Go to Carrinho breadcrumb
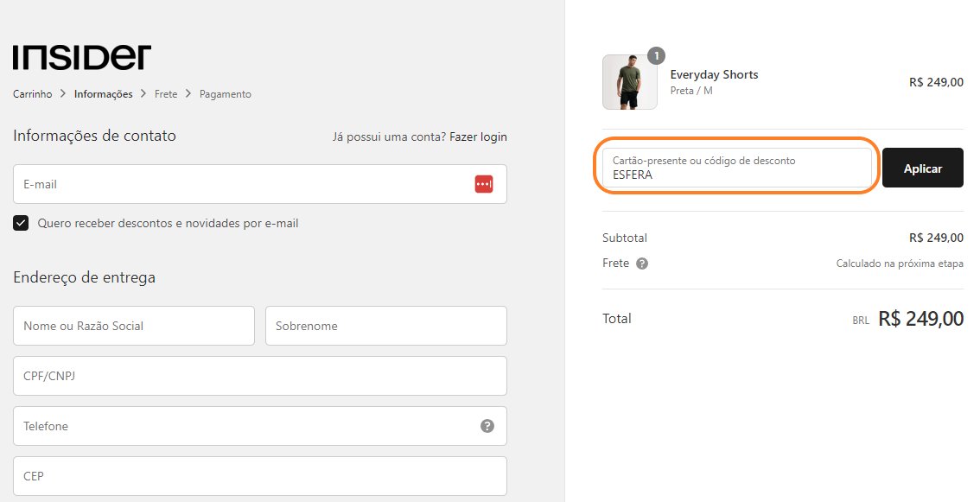The image size is (980, 502). tap(33, 94)
